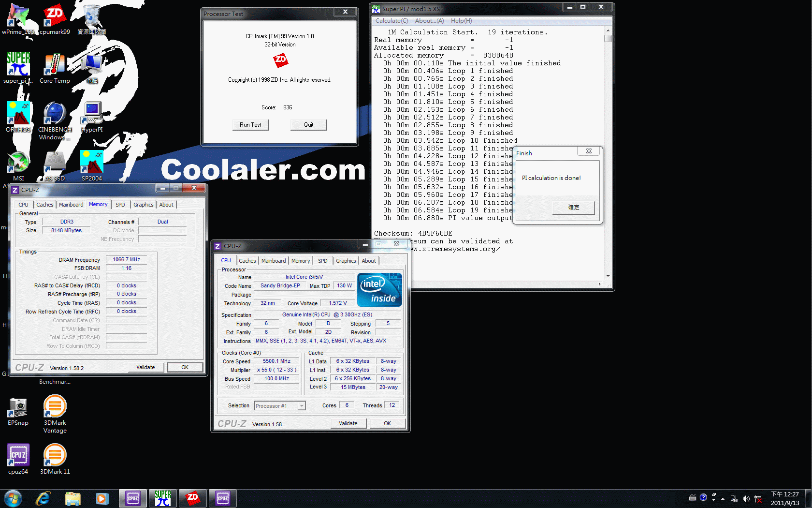This screenshot has width=812, height=508.
Task: Open the wPrime desktop shortcut
Action: point(18,19)
